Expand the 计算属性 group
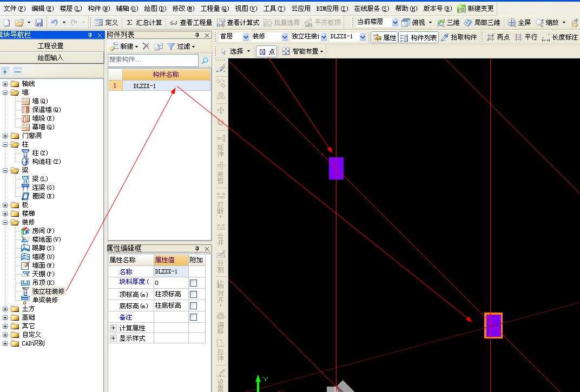Image resolution: width=580 pixels, height=392 pixels. 113,328
